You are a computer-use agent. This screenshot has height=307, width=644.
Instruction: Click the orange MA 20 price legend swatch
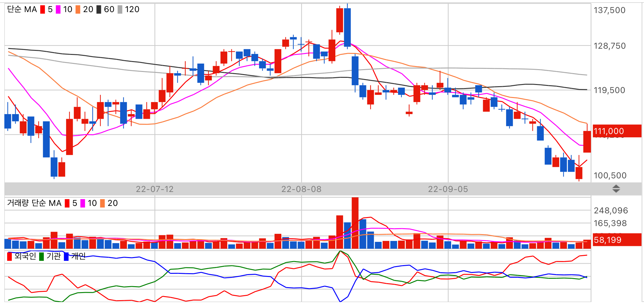78,10
